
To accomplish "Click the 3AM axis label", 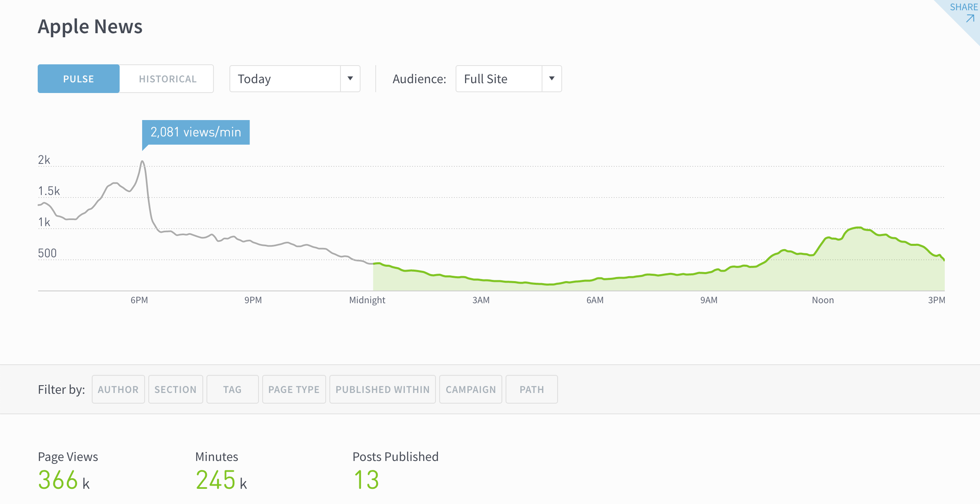I will tap(481, 300).
